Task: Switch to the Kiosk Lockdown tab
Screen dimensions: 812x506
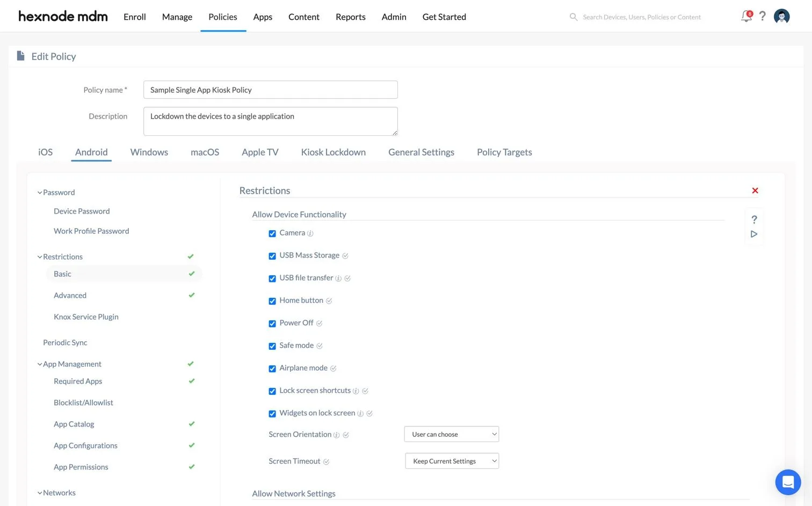Action: [x=334, y=152]
